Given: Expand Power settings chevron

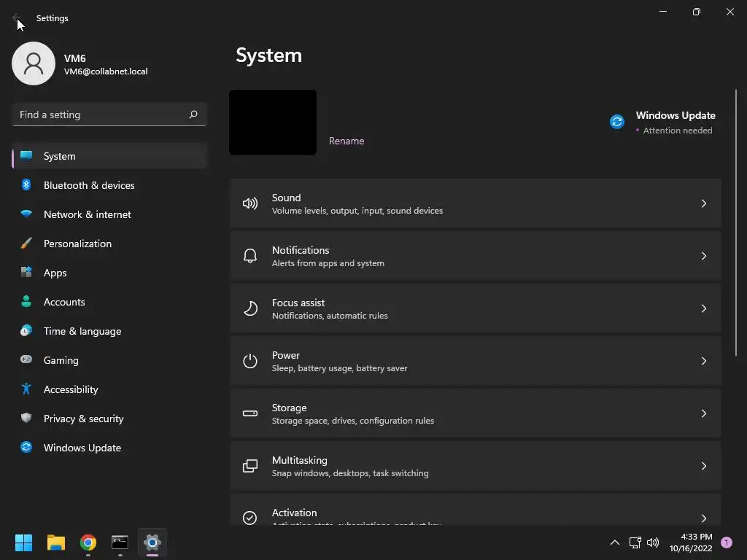Looking at the screenshot, I should [x=704, y=361].
